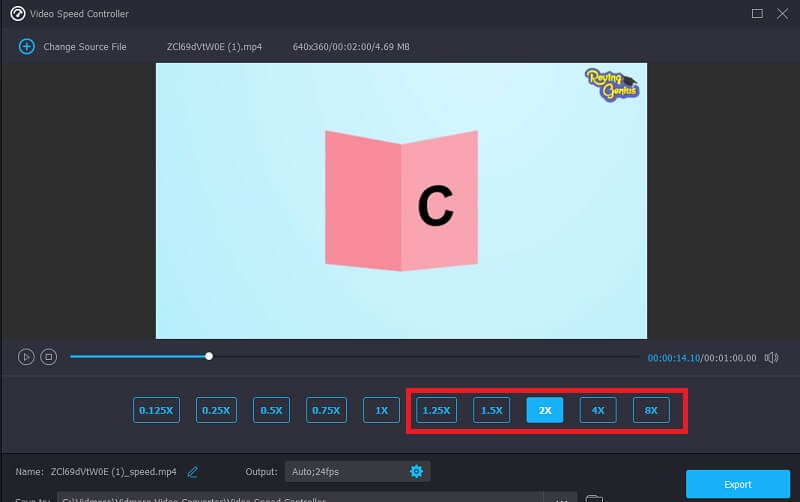Reset speed to 1X

381,410
